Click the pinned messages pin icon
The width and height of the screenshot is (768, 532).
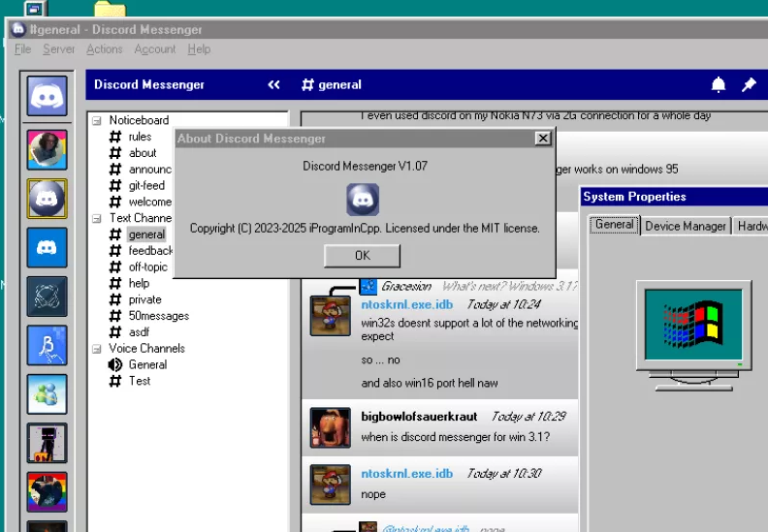coord(749,85)
